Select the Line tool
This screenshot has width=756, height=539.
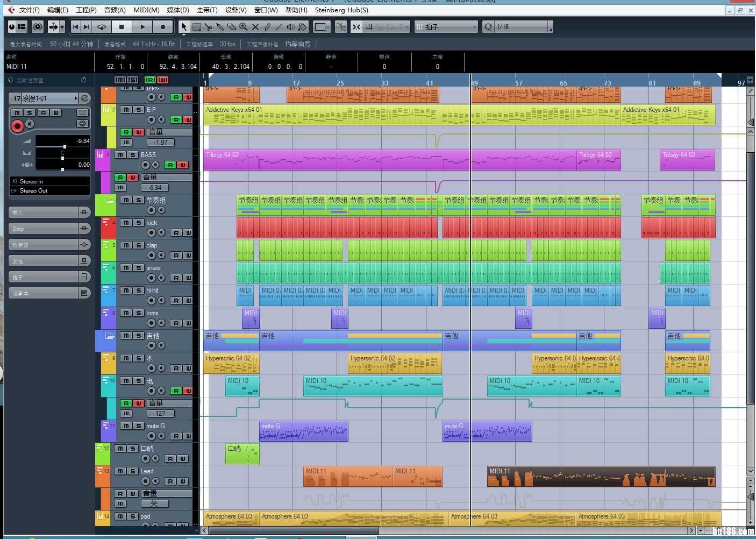pos(279,26)
